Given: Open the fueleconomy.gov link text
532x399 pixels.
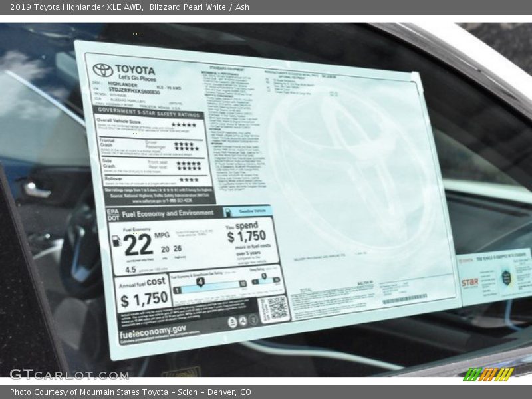Looking at the screenshot, I should point(153,331).
